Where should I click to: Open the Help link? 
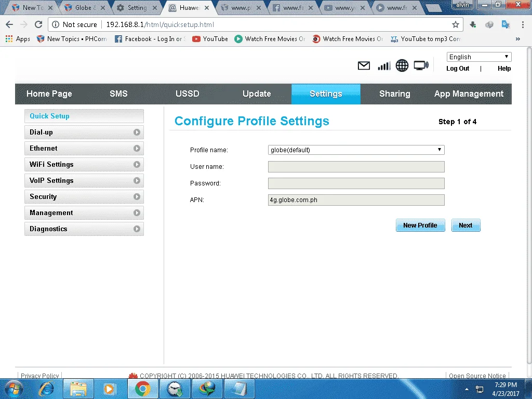pos(504,69)
